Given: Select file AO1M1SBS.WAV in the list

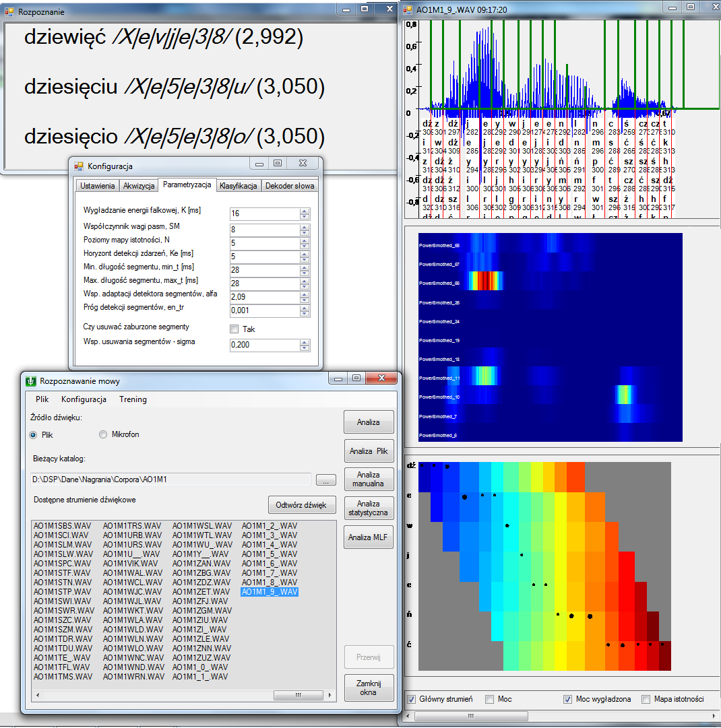Looking at the screenshot, I should [x=62, y=525].
